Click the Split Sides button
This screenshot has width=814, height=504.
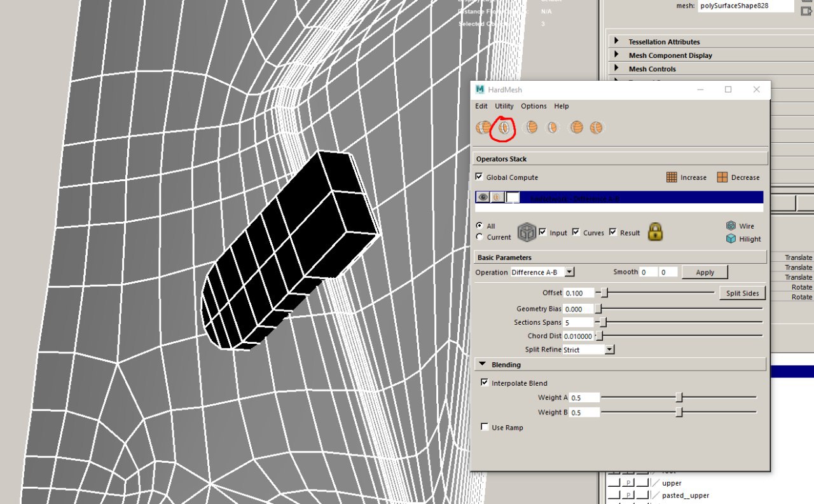tap(743, 293)
